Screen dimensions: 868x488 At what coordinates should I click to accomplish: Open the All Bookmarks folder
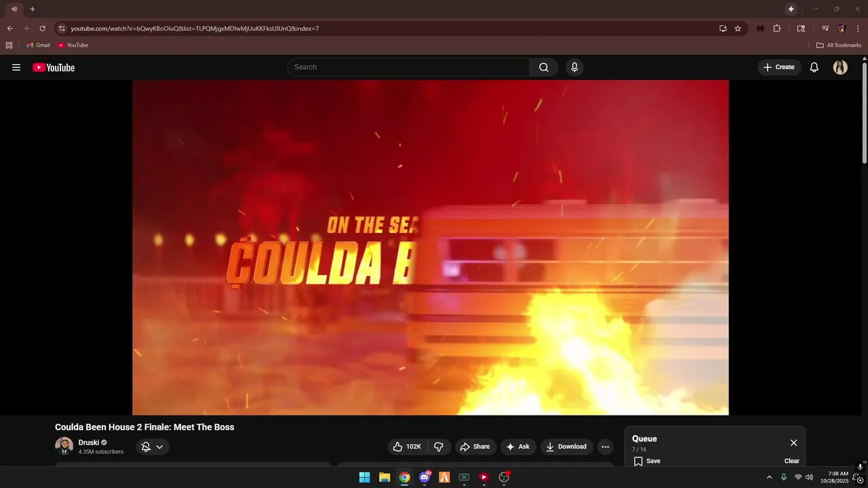[x=839, y=45]
